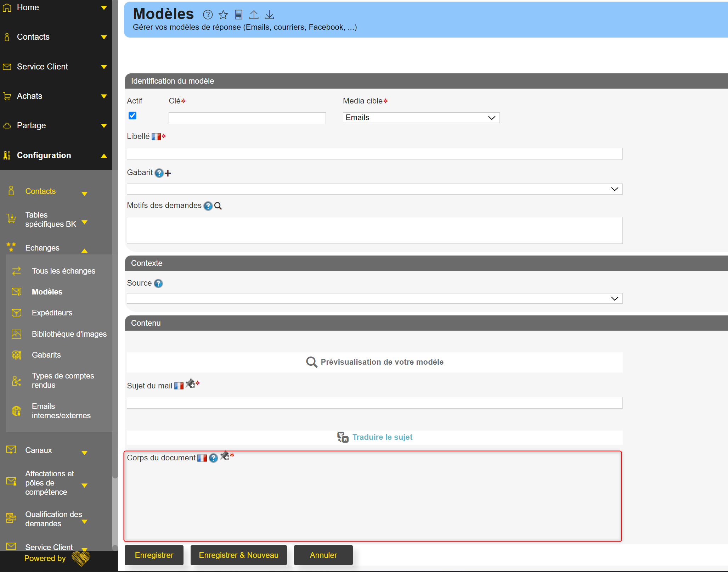Uncheck the Actif checkbox
The width and height of the screenshot is (728, 572).
point(132,116)
